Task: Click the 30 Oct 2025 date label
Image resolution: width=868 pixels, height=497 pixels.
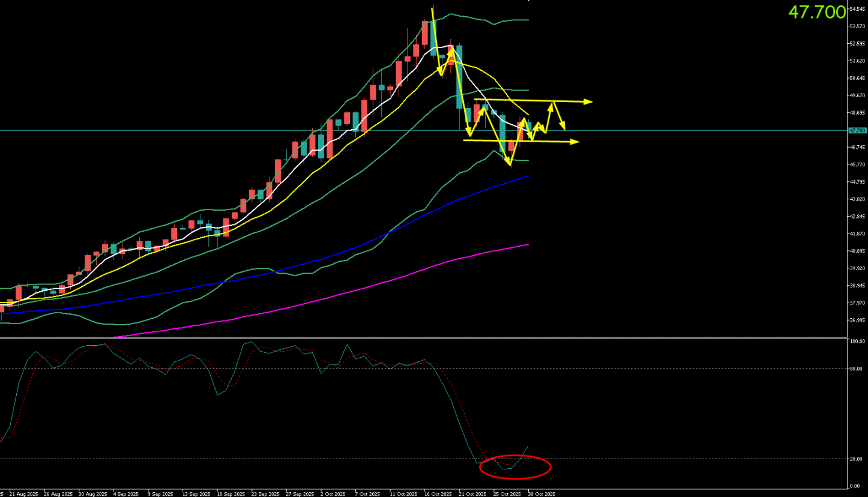Action: pyautogui.click(x=541, y=494)
